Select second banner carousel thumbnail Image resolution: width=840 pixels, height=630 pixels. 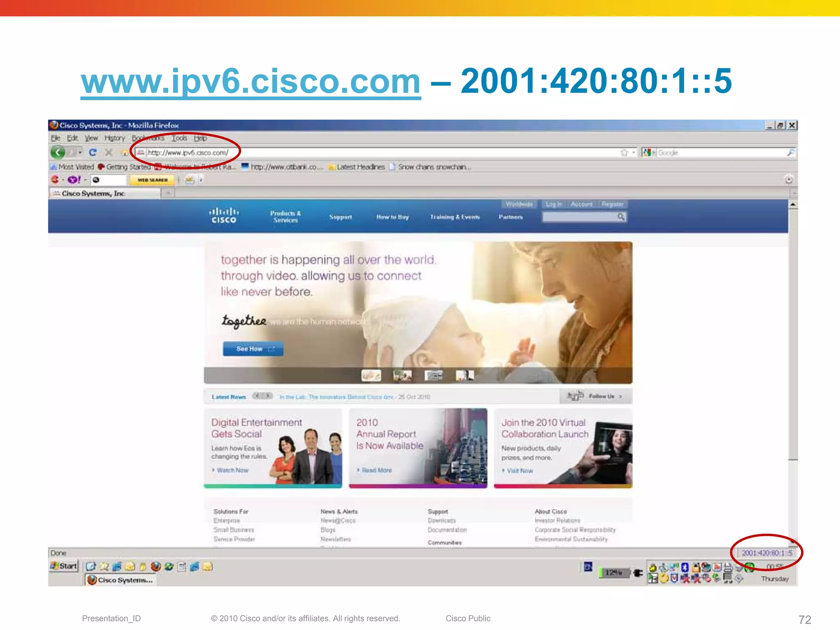[x=402, y=375]
